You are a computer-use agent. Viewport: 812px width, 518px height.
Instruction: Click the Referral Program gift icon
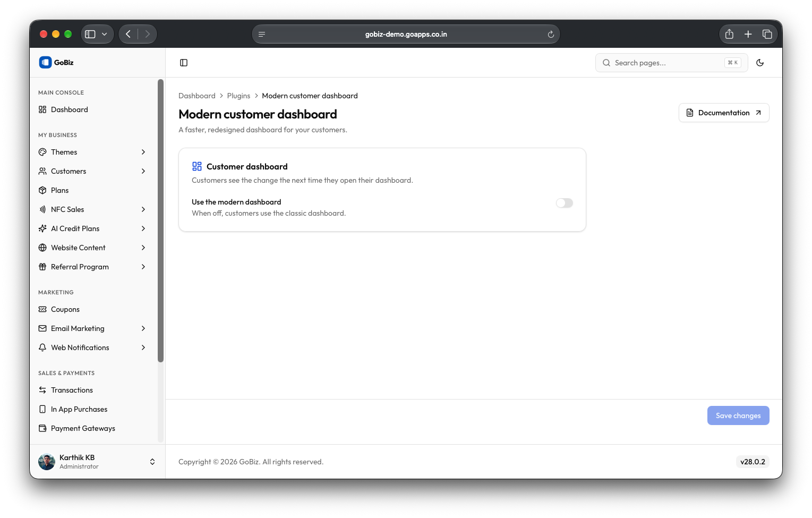click(x=42, y=267)
